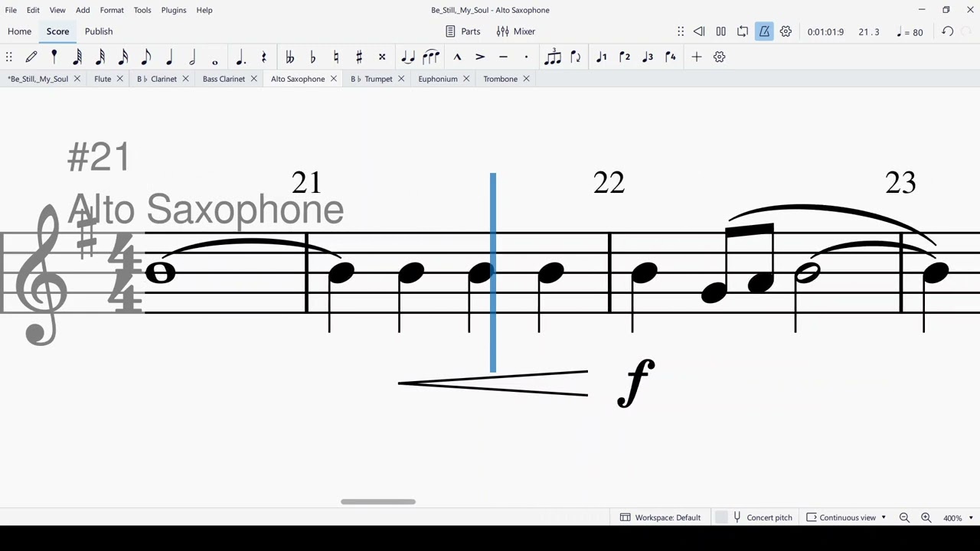Switch to the Publish tab
The width and height of the screenshot is (980, 551).
99,31
